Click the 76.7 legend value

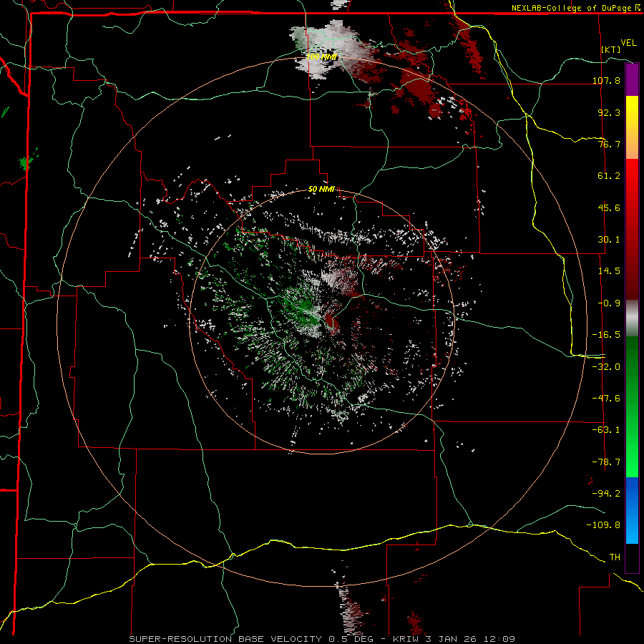[x=609, y=144]
